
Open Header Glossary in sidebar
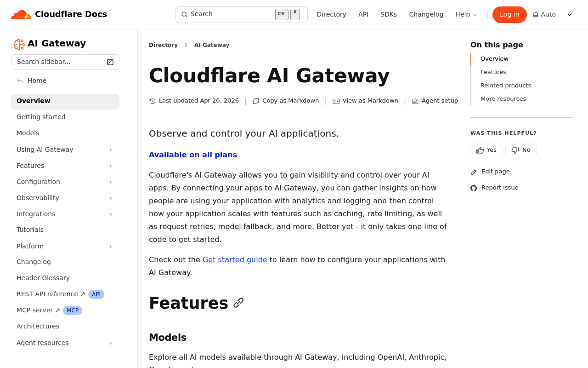pos(65,278)
